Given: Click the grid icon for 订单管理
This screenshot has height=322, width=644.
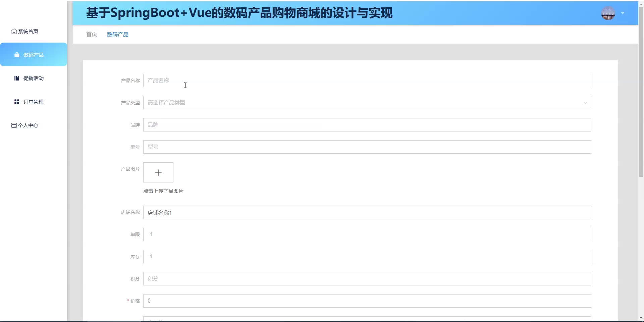Looking at the screenshot, I should coord(17,102).
